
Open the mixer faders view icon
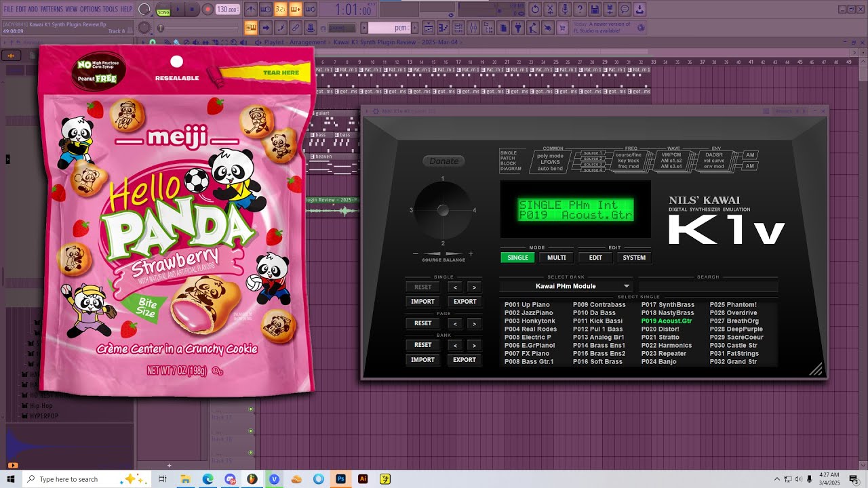pyautogui.click(x=473, y=28)
